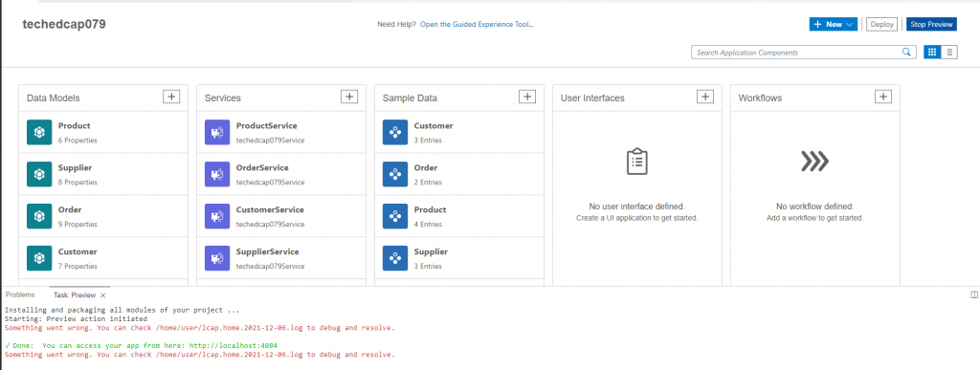Click the Stop Preview button

(931, 24)
